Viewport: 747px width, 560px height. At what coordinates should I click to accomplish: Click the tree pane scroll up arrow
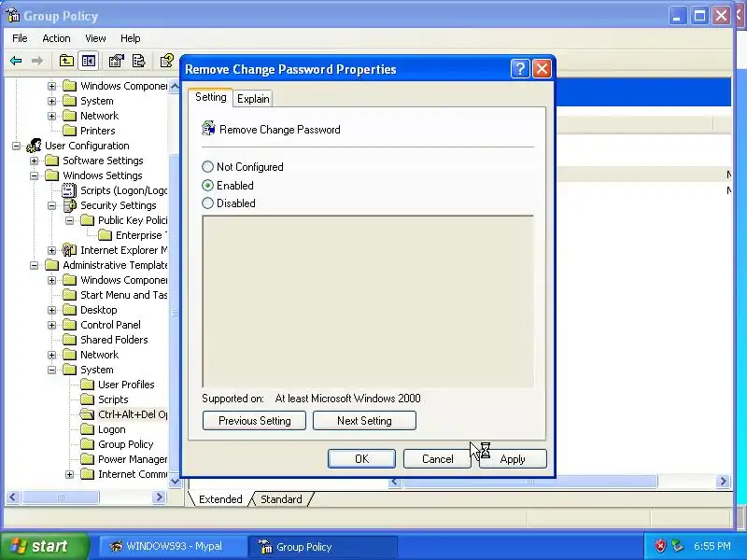[175, 86]
